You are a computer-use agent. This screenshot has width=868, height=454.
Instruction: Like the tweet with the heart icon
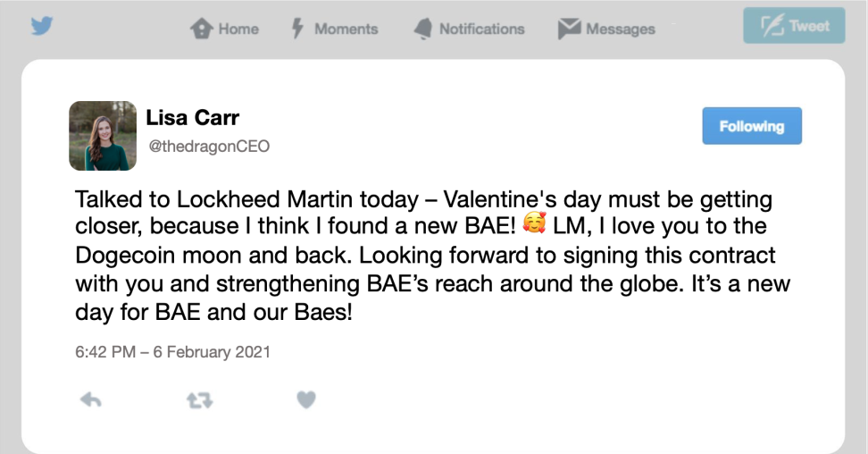click(x=306, y=399)
